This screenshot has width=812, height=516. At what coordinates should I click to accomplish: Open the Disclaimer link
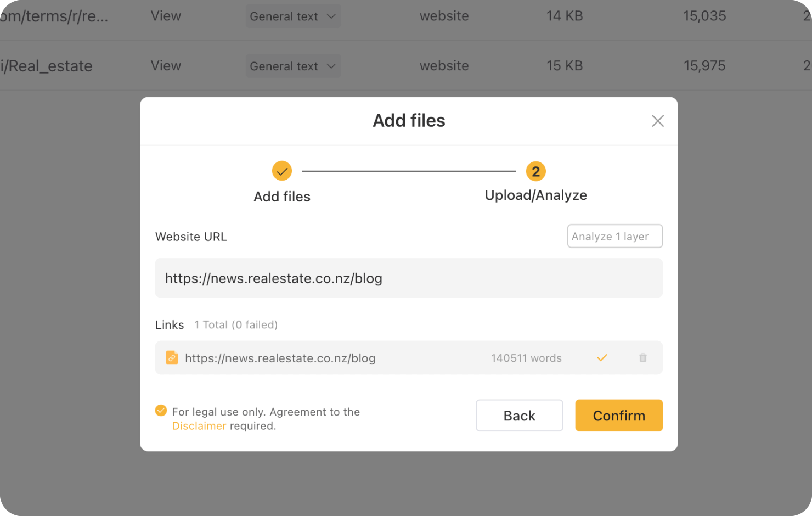coord(199,426)
